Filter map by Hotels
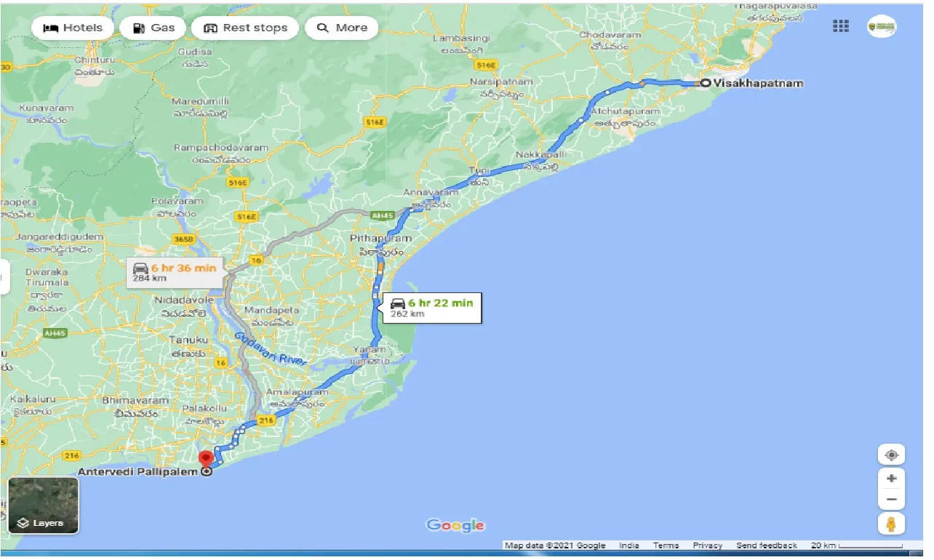The height and width of the screenshot is (560, 934). [x=72, y=28]
